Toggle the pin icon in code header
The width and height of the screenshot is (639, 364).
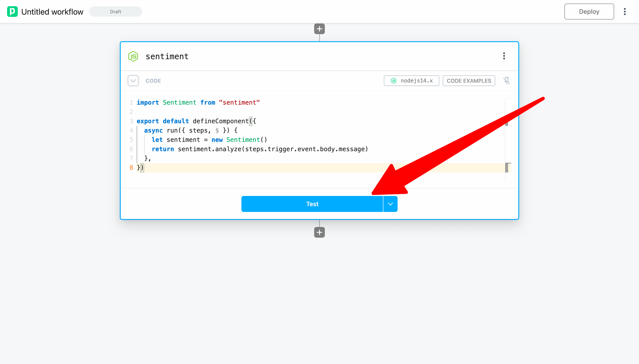506,81
